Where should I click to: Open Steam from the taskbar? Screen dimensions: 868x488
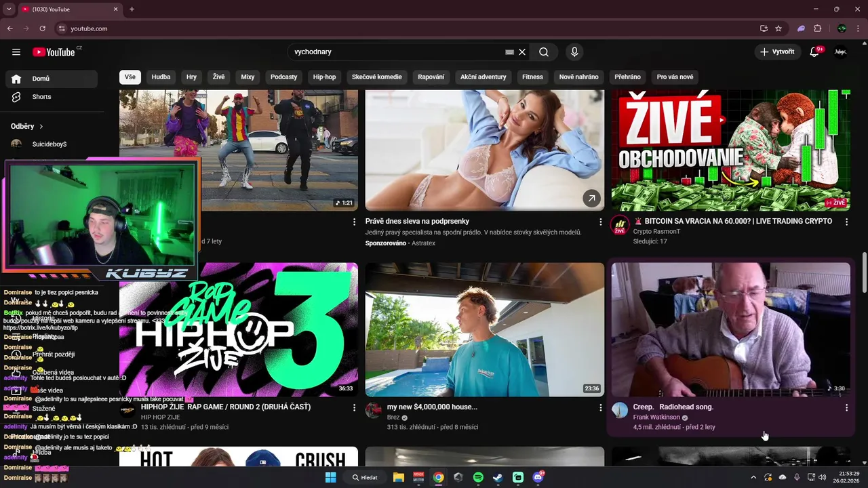(498, 477)
